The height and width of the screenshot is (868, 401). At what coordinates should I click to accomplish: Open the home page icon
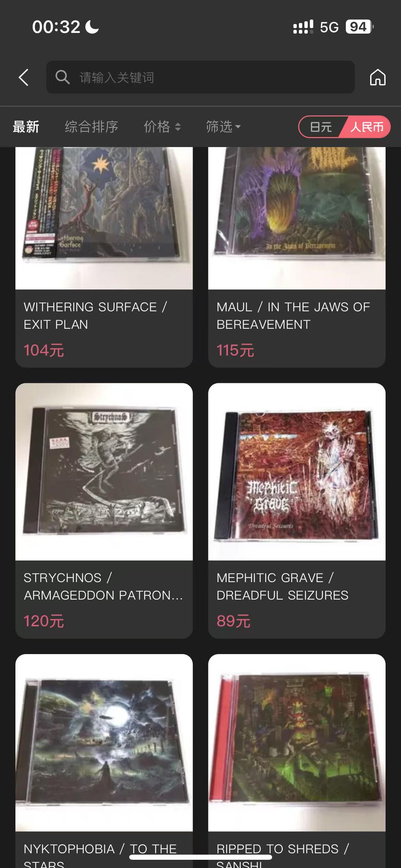click(378, 77)
